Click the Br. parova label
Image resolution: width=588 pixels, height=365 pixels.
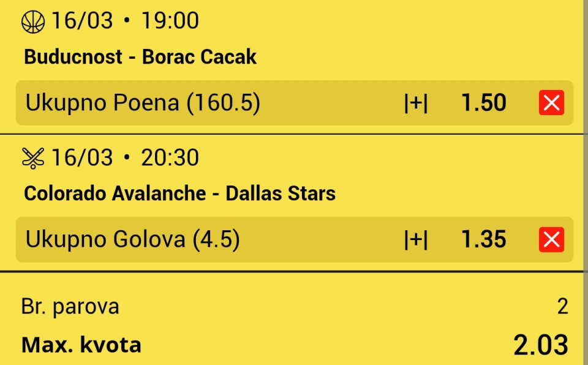pyautogui.click(x=70, y=307)
